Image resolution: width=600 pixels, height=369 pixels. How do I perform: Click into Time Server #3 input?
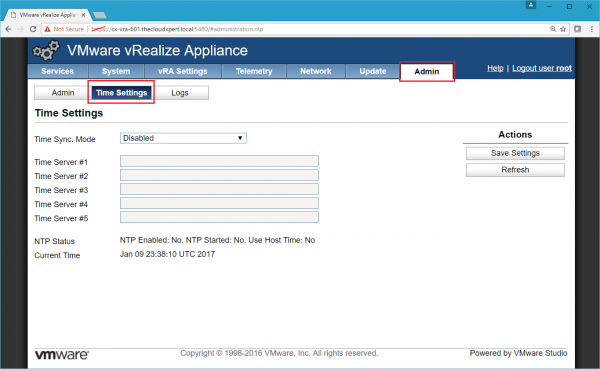tap(219, 189)
